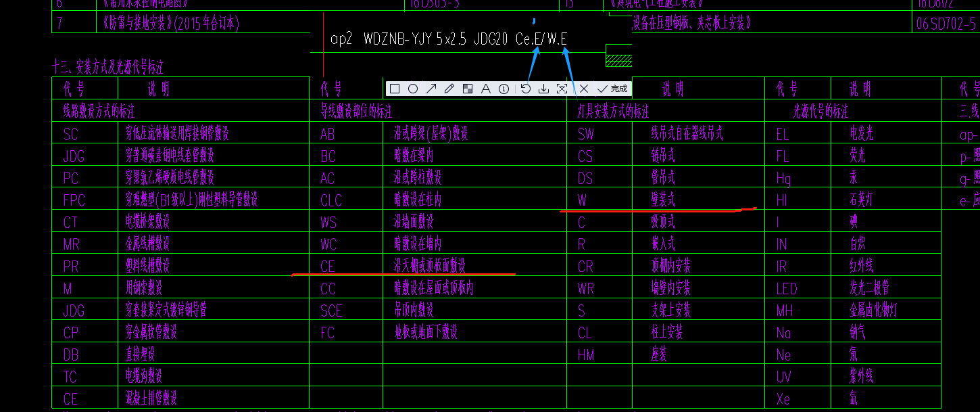Click the "SW" lamp mounting code
Screen dimensions: 980x412
coord(586,134)
